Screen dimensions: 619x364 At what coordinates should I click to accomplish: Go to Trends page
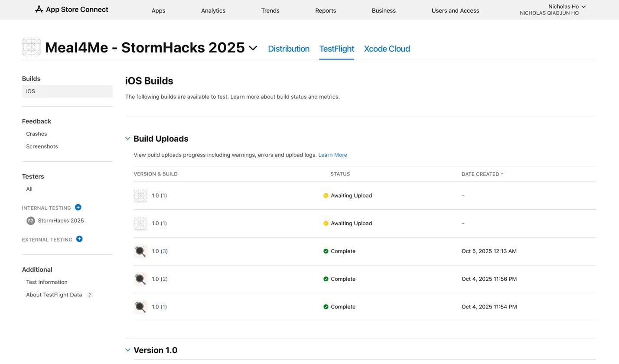(270, 10)
